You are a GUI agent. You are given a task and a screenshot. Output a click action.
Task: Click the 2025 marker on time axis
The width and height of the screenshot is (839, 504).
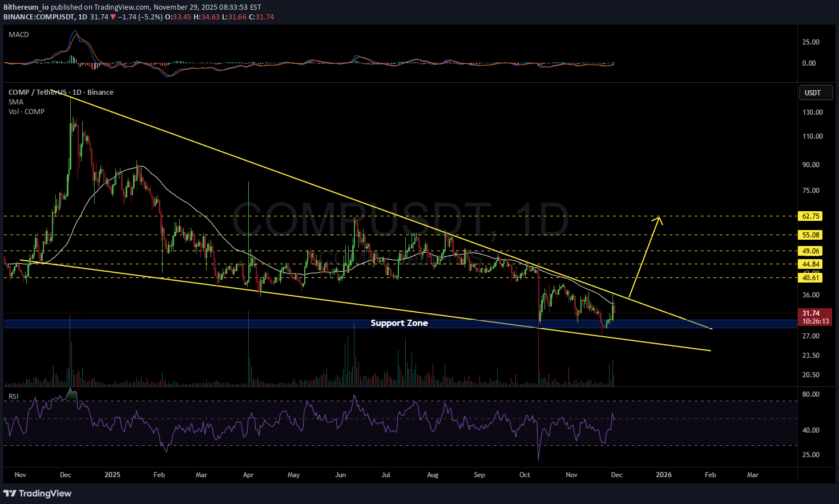click(x=112, y=475)
